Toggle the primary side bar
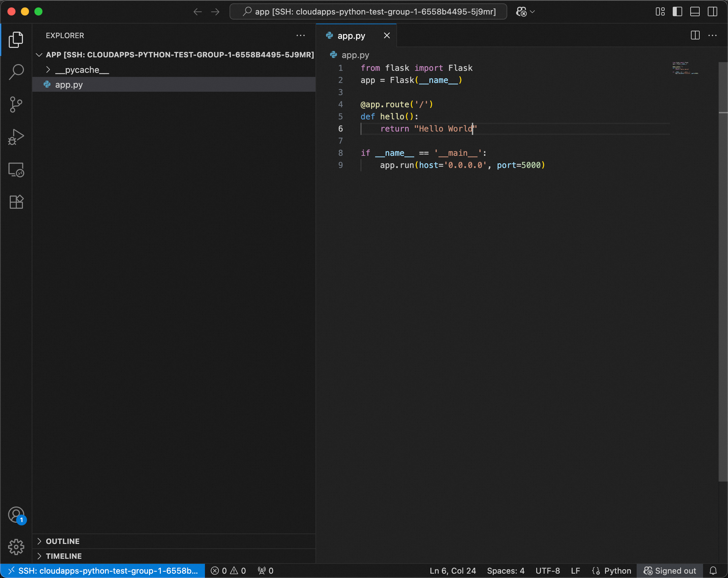 tap(677, 12)
